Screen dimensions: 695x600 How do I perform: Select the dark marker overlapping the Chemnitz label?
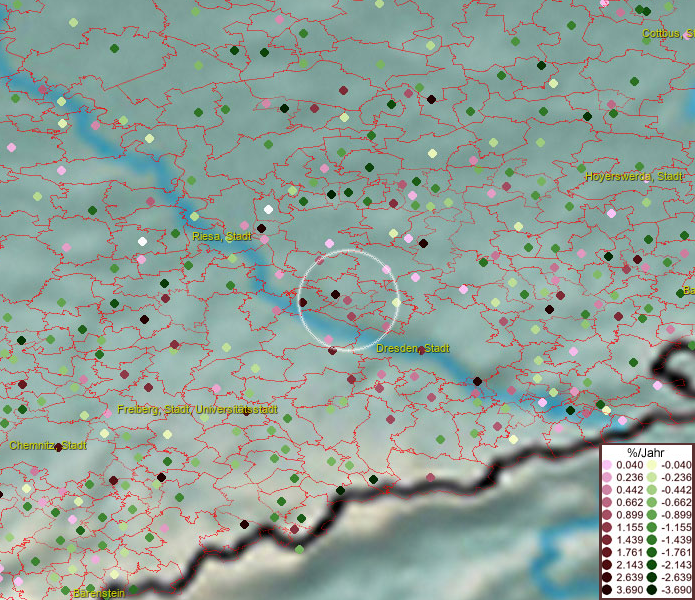[58, 447]
